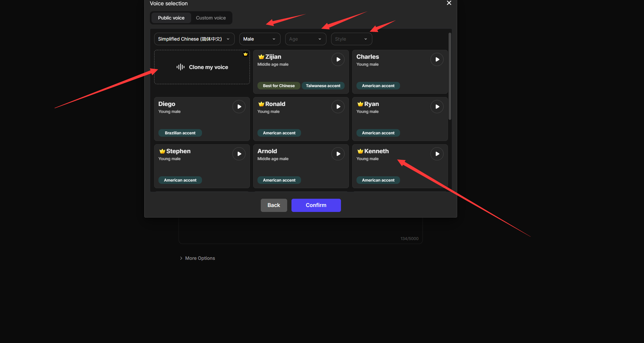Play Stephen voice preview
644x343 pixels.
(x=239, y=154)
